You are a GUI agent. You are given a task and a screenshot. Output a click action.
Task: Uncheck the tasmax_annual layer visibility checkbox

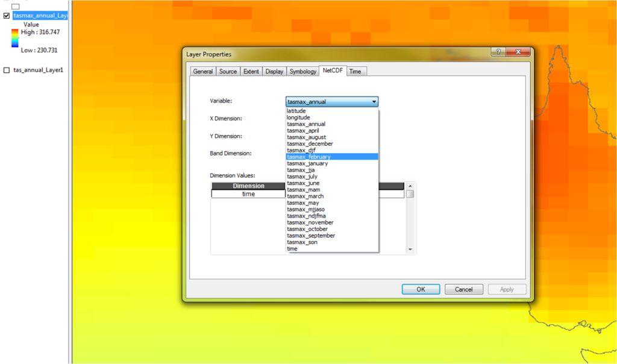(x=7, y=16)
